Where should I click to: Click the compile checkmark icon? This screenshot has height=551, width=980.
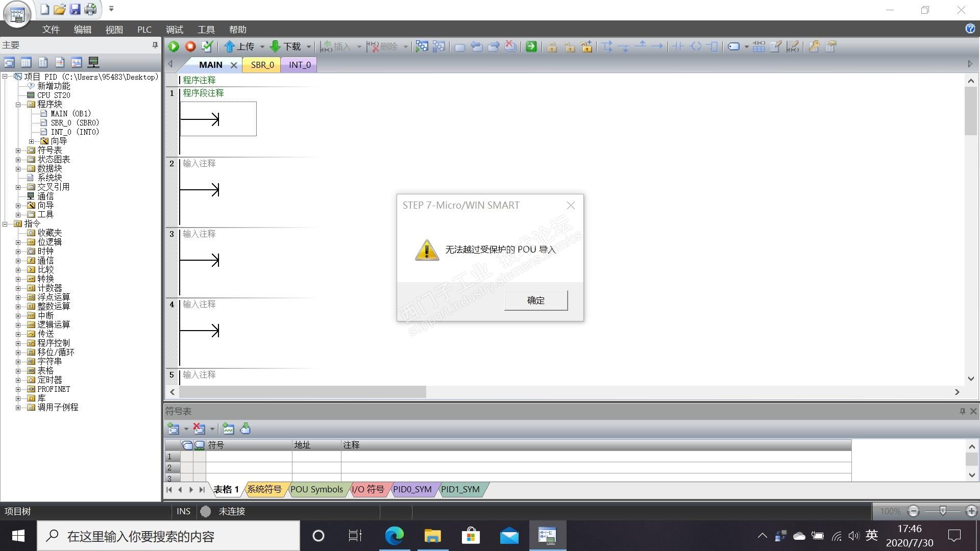click(x=207, y=46)
